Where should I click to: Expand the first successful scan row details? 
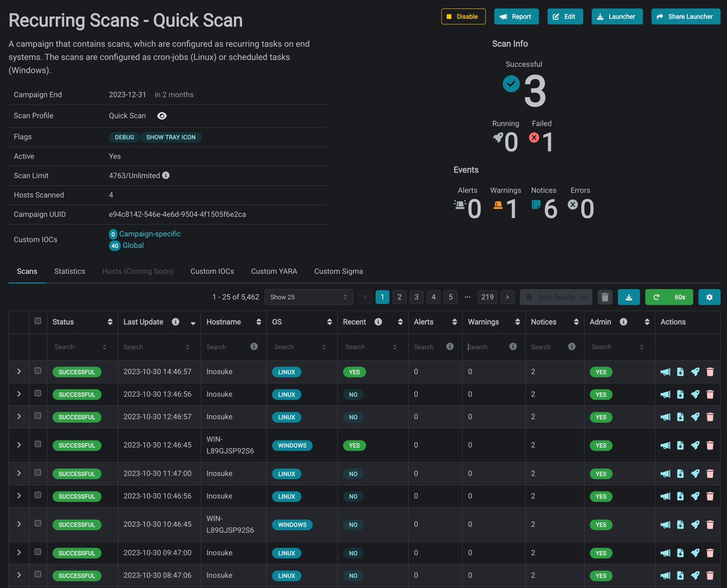(19, 372)
